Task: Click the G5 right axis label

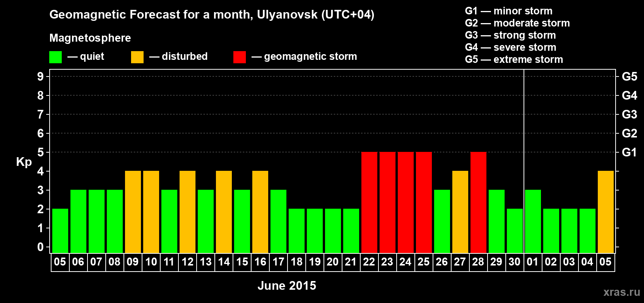Action: pyautogui.click(x=630, y=77)
